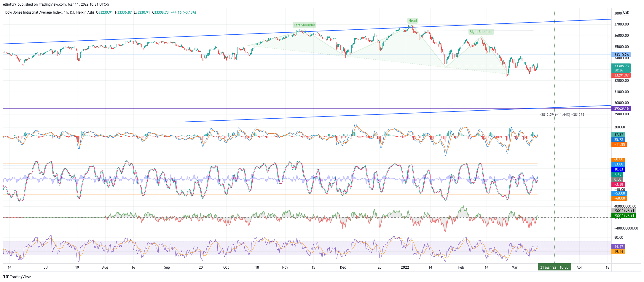Click the 2022 label on the time axis
The image size is (644, 282).
405,267
